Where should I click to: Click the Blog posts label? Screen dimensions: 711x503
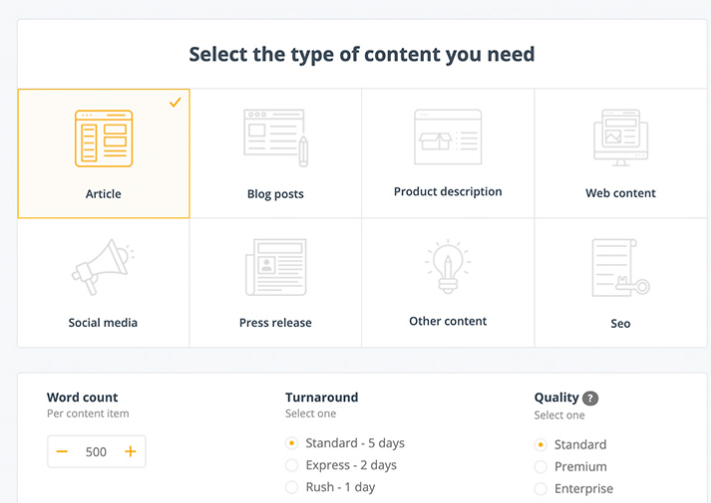click(275, 194)
